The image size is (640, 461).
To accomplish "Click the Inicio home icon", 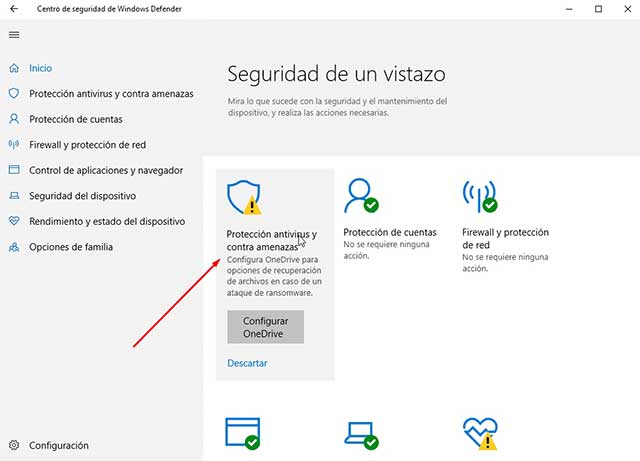I will pyautogui.click(x=14, y=68).
